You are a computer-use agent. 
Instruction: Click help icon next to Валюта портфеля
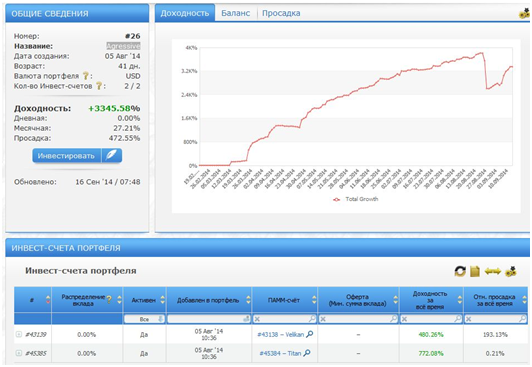point(86,76)
